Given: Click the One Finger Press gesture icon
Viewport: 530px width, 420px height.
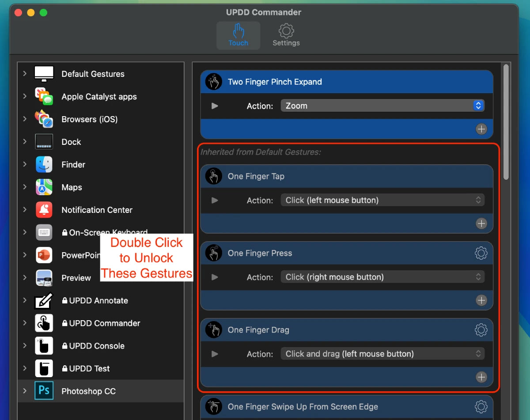Looking at the screenshot, I should [x=214, y=253].
